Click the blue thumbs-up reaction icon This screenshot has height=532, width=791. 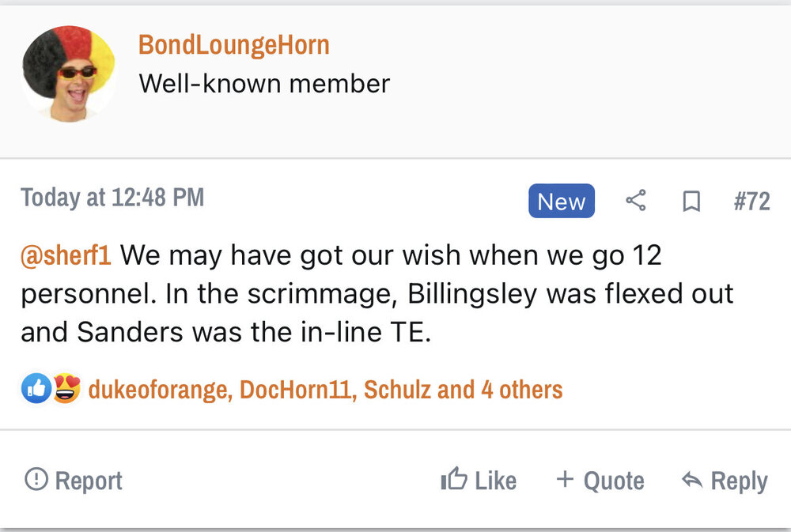pyautogui.click(x=36, y=389)
